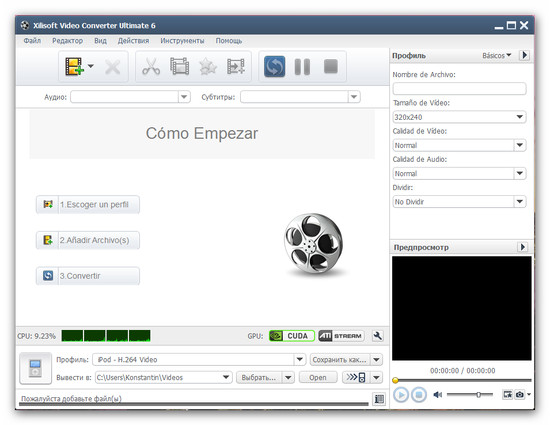Collapse the Предпросмотр panel arrow
The height and width of the screenshot is (425, 550).
tap(523, 247)
